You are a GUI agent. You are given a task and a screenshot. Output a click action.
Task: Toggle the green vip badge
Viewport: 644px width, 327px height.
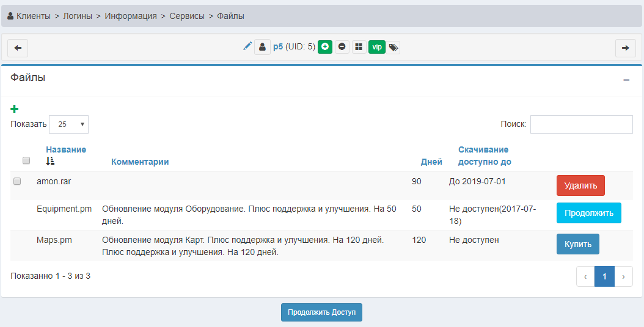coord(377,47)
